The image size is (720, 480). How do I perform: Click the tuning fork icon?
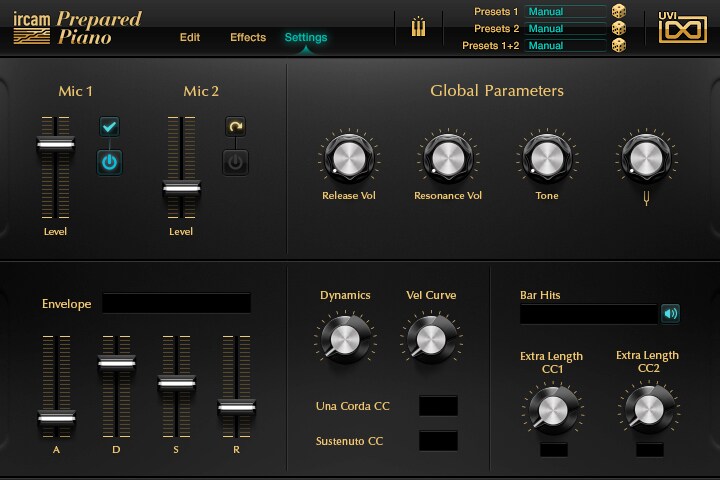(646, 198)
